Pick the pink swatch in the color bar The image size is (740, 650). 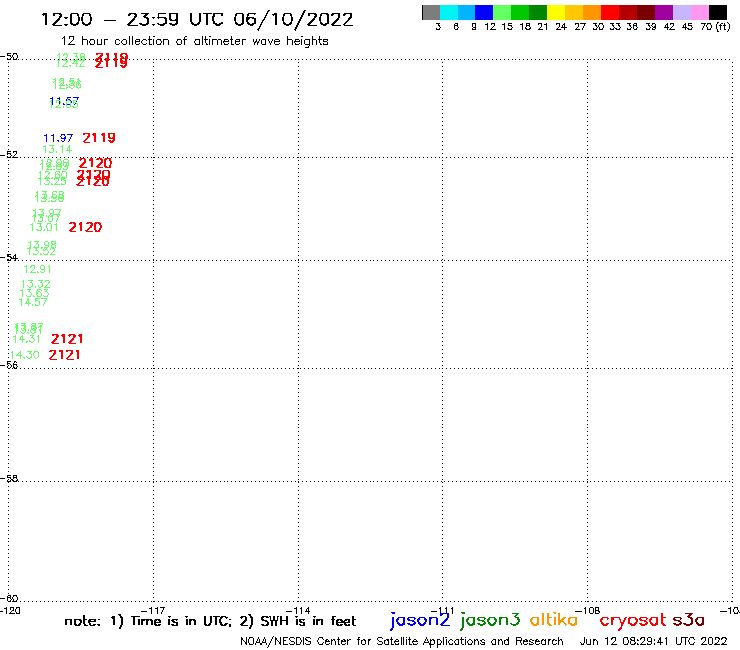coord(699,12)
